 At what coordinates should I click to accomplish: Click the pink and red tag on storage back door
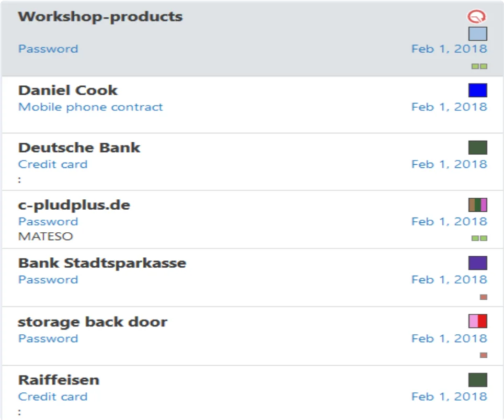point(478,321)
